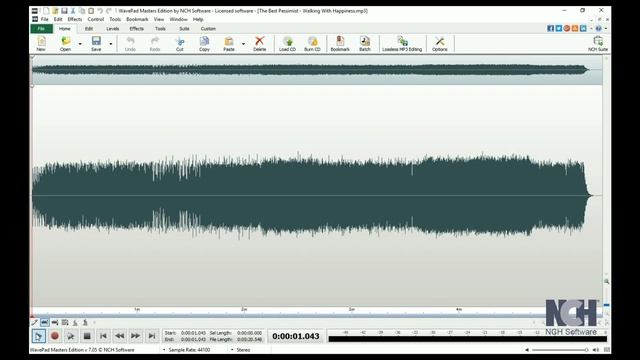Click the large 0:00:01.043 time display
The width and height of the screenshot is (640, 360).
tap(296, 336)
